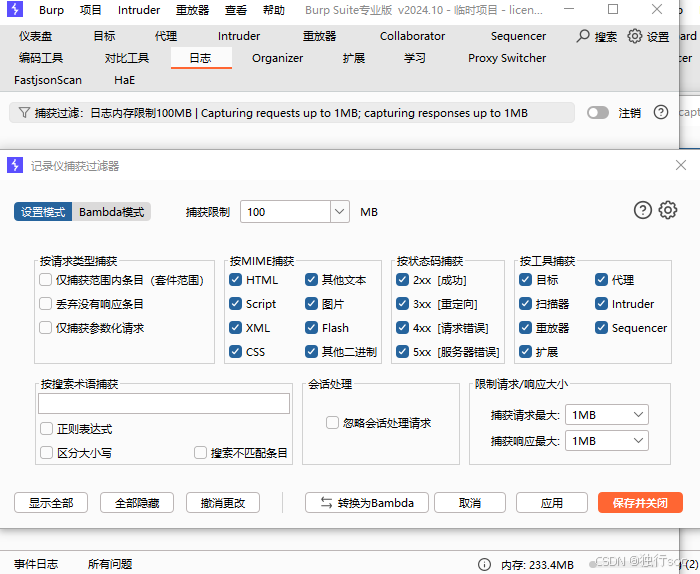Uncheck the HTML MIME checkbox
700x574 pixels.
click(x=235, y=280)
